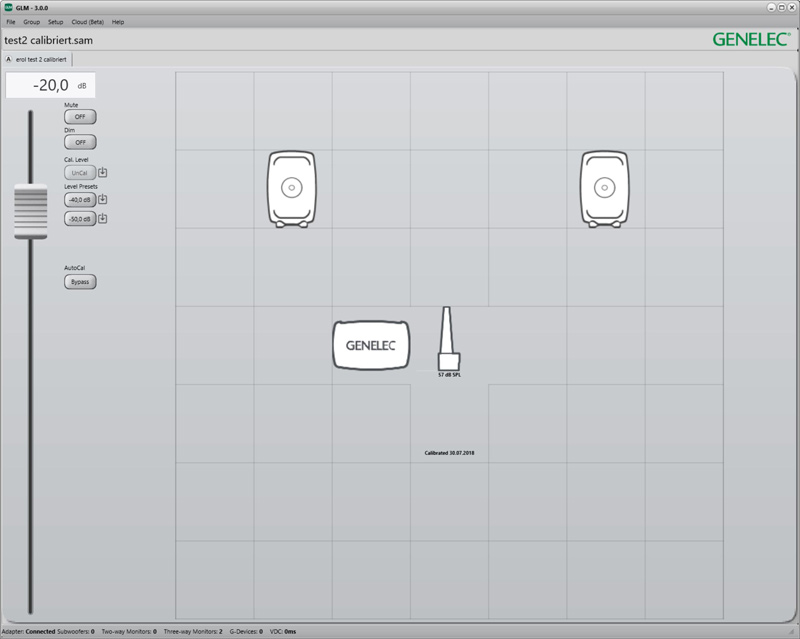Toggle the Mute OFF button
This screenshot has width=800, height=639.
(80, 116)
